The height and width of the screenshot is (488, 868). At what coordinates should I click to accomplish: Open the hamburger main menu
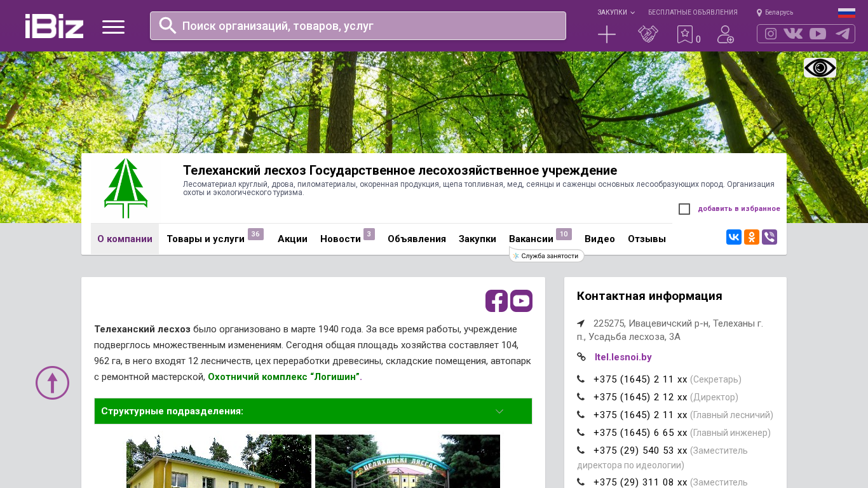tap(113, 27)
